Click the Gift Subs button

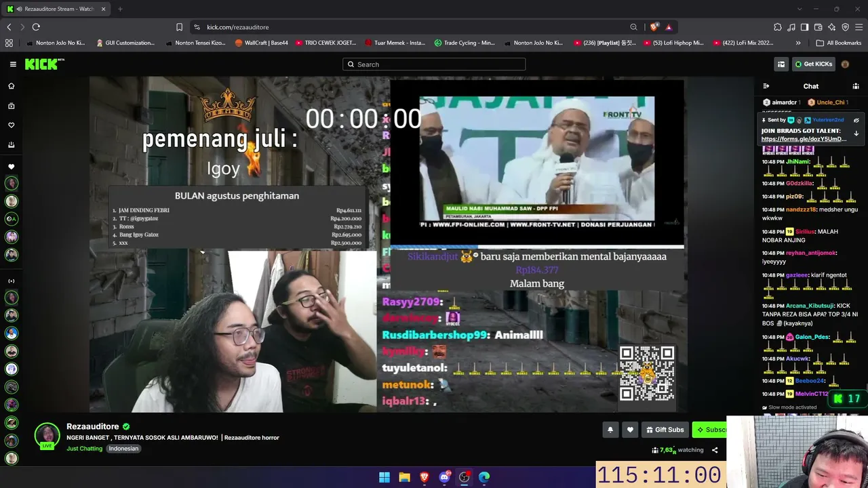click(x=665, y=430)
